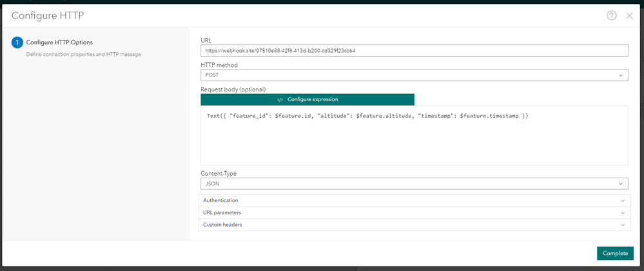The width and height of the screenshot is (644, 271).
Task: Select the Configure HTTP Options step
Action: click(59, 42)
